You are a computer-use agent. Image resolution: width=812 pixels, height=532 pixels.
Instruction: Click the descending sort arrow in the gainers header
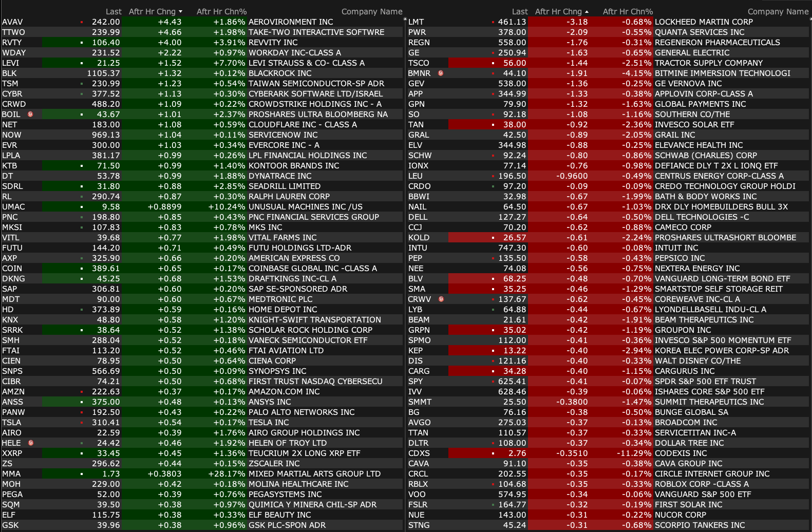(180, 12)
